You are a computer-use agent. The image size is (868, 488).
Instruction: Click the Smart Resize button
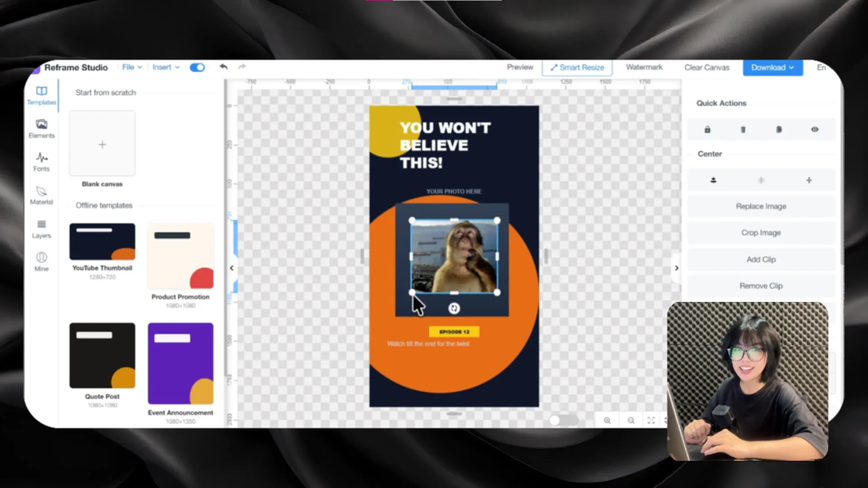577,67
